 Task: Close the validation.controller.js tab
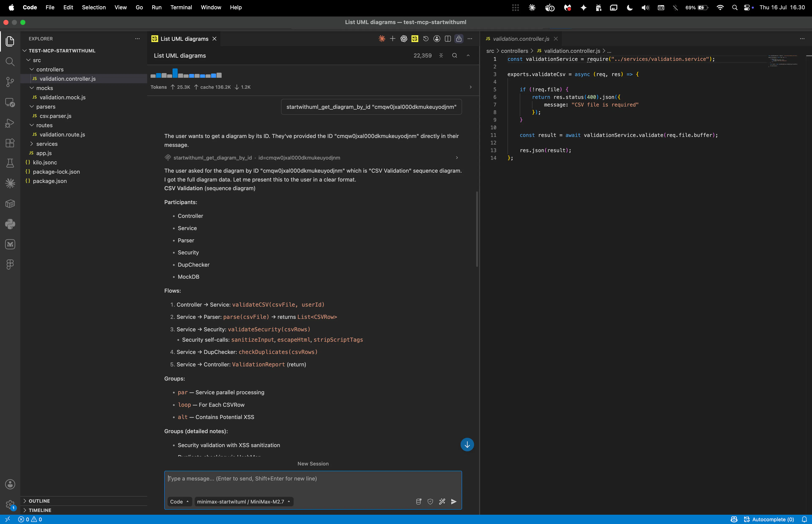[x=556, y=39]
